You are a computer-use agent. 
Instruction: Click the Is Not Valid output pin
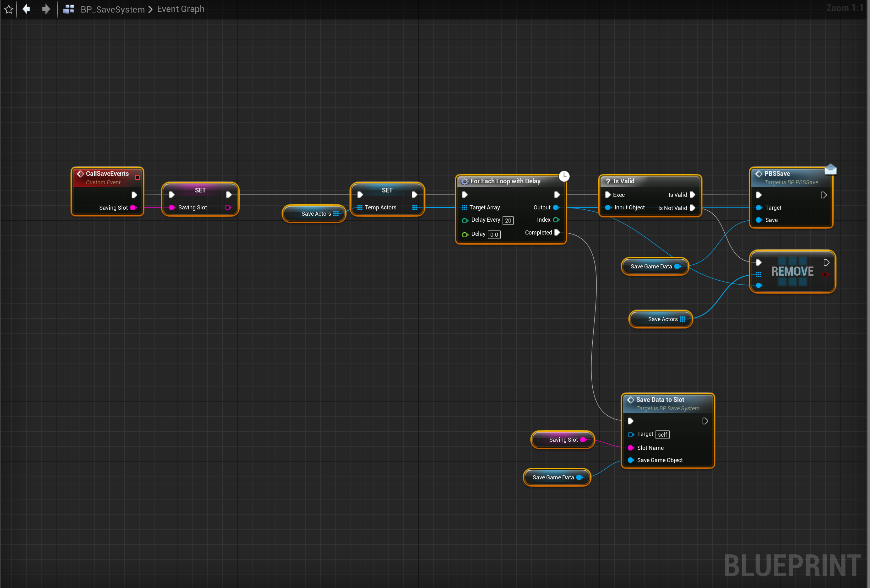(692, 208)
